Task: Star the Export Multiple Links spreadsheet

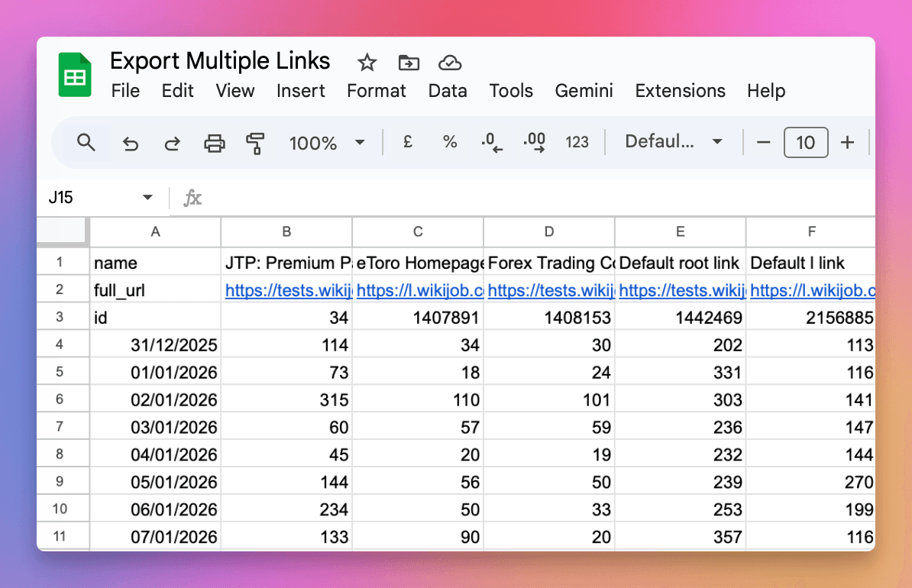Action: 366,63
